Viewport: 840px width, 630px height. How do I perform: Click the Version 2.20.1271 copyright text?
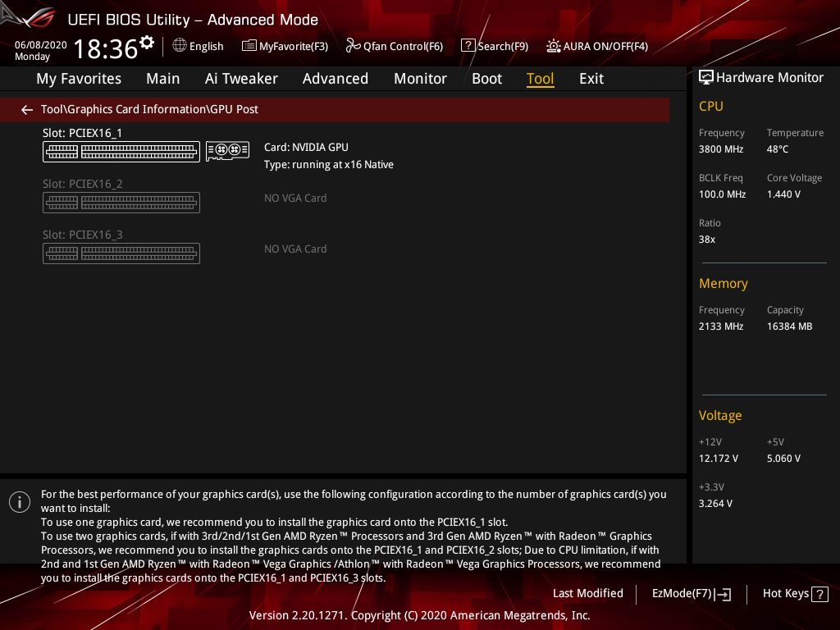click(x=419, y=615)
